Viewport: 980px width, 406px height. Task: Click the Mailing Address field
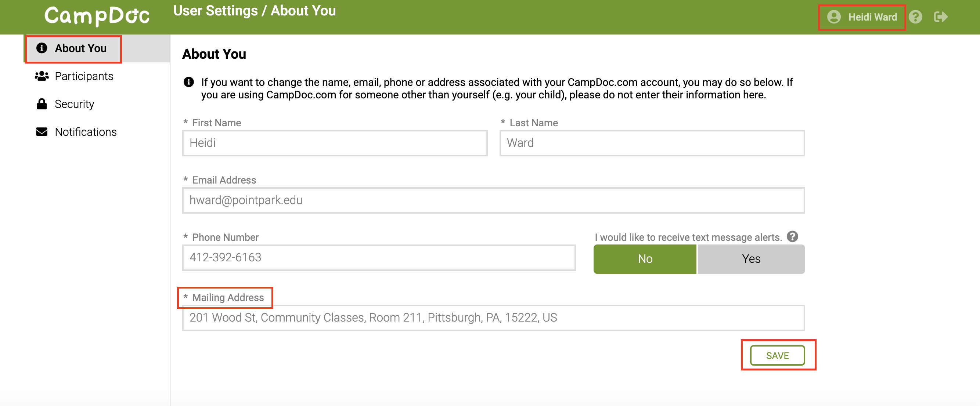[493, 318]
